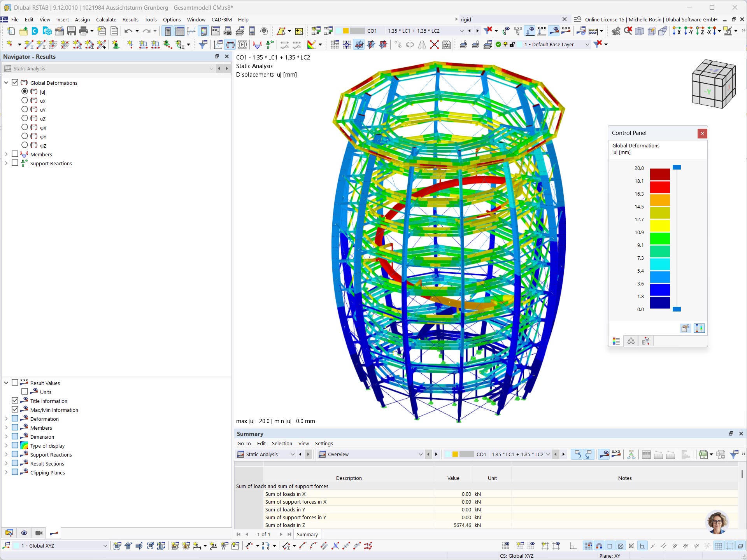Uncheck the Max/Min Information checkbox

(15, 409)
